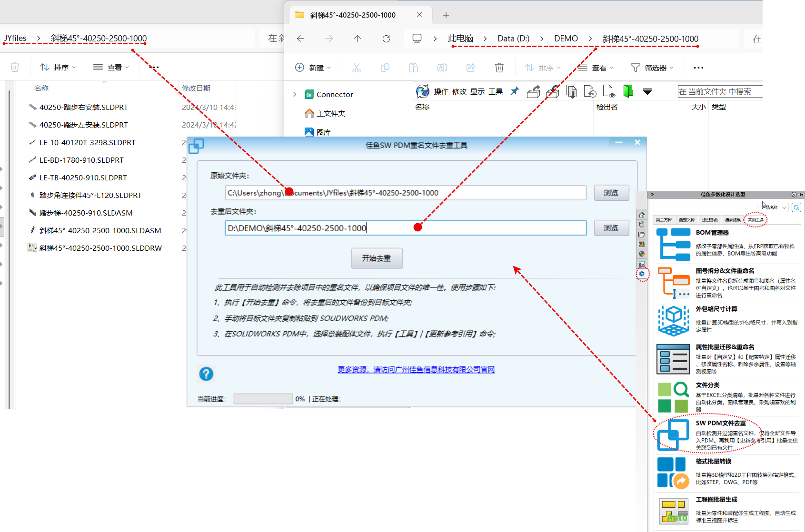Click the 去重后文件夹 path input field
Viewport: 805px width, 532px height.
pos(406,228)
